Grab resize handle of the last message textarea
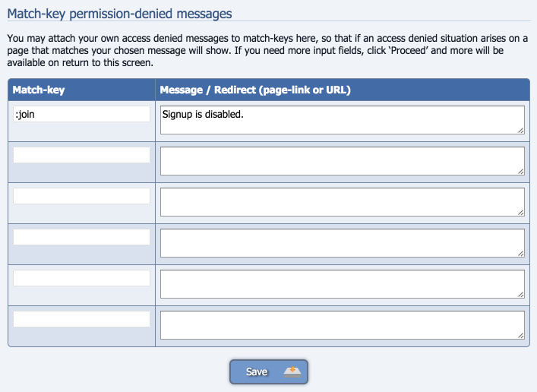The height and width of the screenshot is (392, 537). (521, 336)
